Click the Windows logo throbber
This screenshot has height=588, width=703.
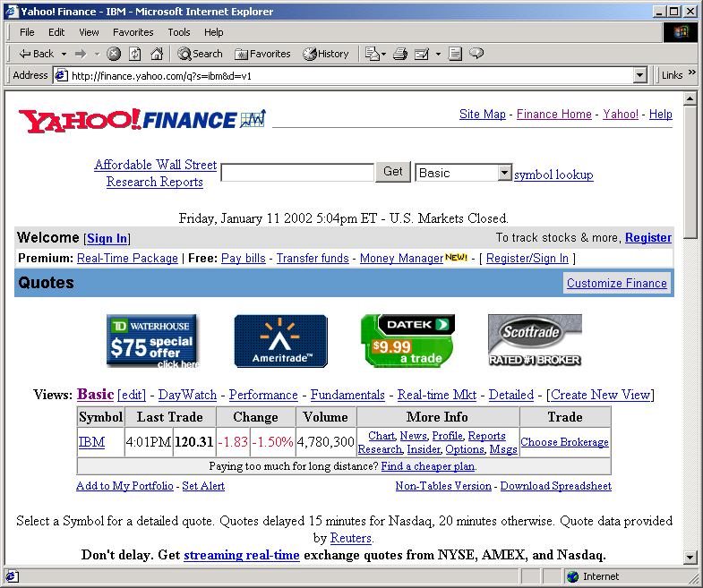pos(680,32)
